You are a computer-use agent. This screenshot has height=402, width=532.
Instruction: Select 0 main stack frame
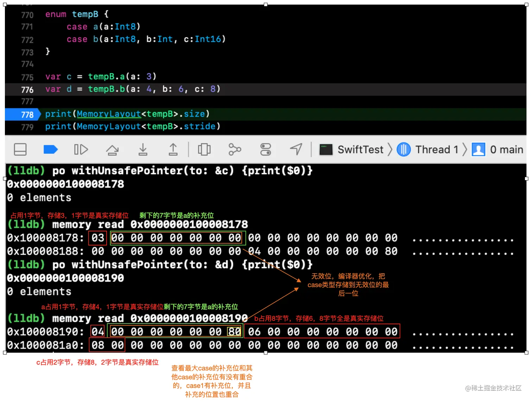[x=507, y=149]
